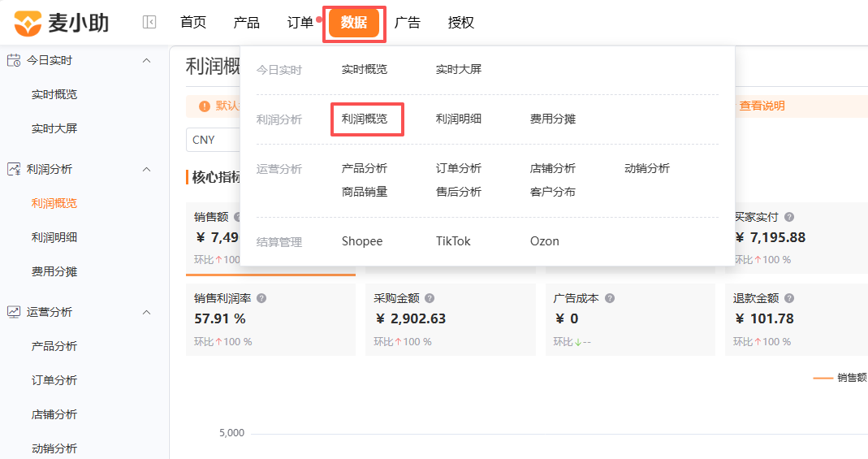Choose 售后分析 in the dropdown menu
The width and height of the screenshot is (868, 459).
[458, 192]
